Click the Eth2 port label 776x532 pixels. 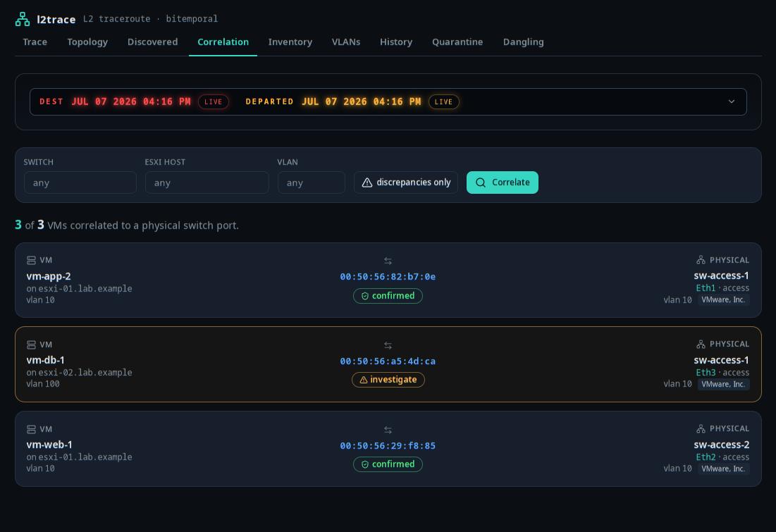point(706,457)
